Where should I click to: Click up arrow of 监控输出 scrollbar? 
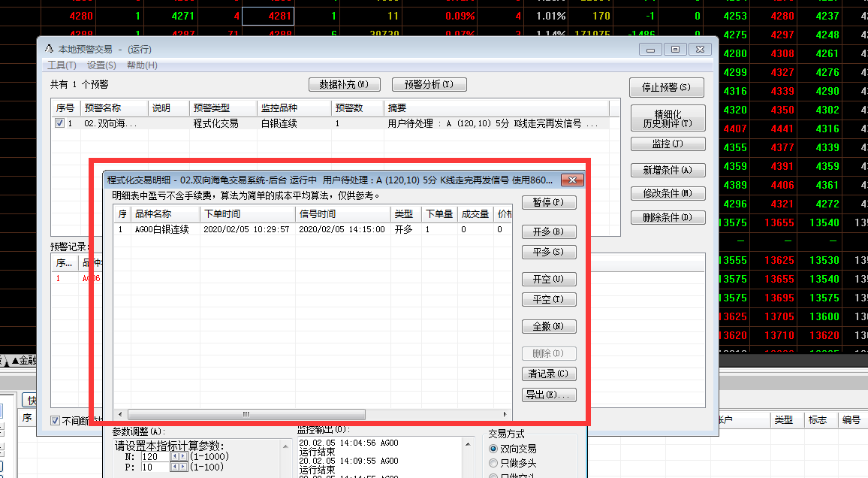[x=469, y=444]
